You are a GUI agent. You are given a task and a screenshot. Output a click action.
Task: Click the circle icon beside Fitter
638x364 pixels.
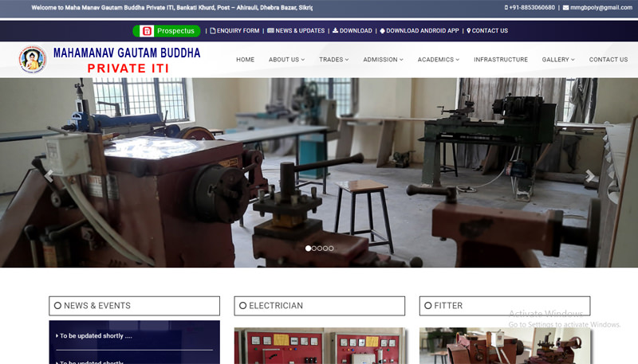(x=427, y=306)
